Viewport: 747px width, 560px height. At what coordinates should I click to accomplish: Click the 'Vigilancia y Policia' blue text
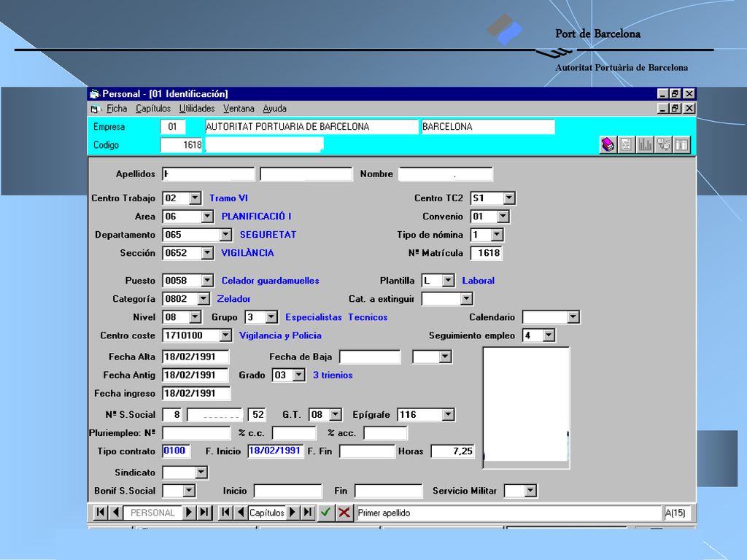click(x=280, y=335)
